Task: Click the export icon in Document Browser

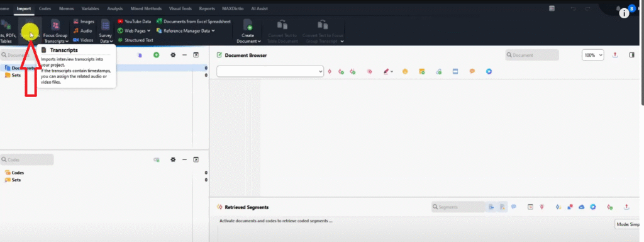Action: pyautogui.click(x=615, y=55)
